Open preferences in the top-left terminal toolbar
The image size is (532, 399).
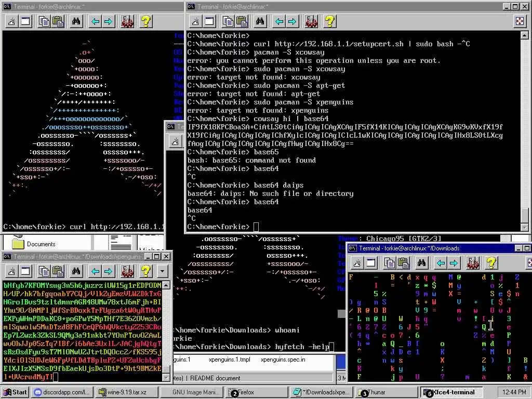[x=128, y=22]
